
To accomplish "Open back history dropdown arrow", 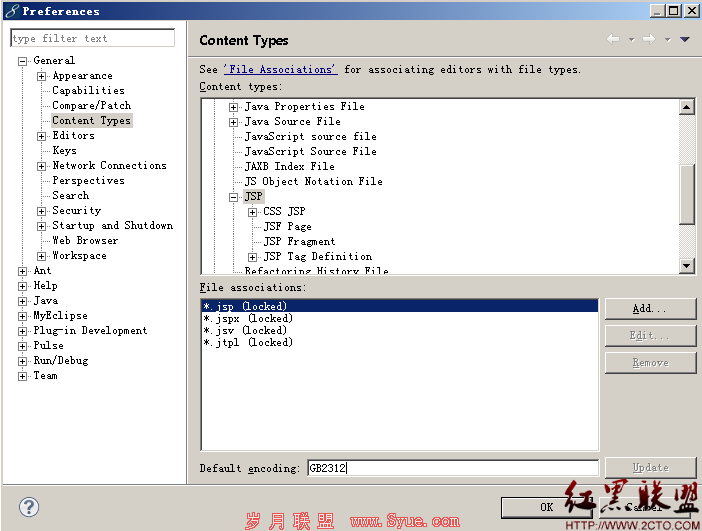I will pos(631,40).
